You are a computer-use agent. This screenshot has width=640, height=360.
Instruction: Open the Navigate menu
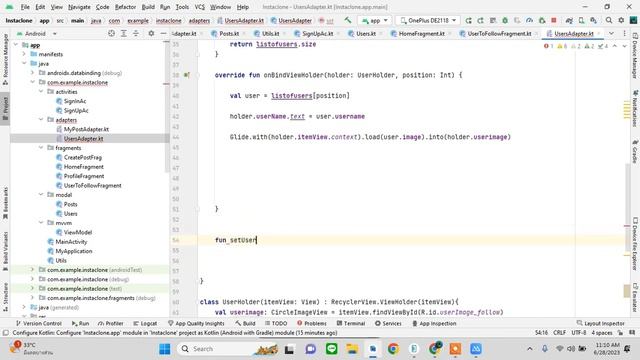point(79,7)
